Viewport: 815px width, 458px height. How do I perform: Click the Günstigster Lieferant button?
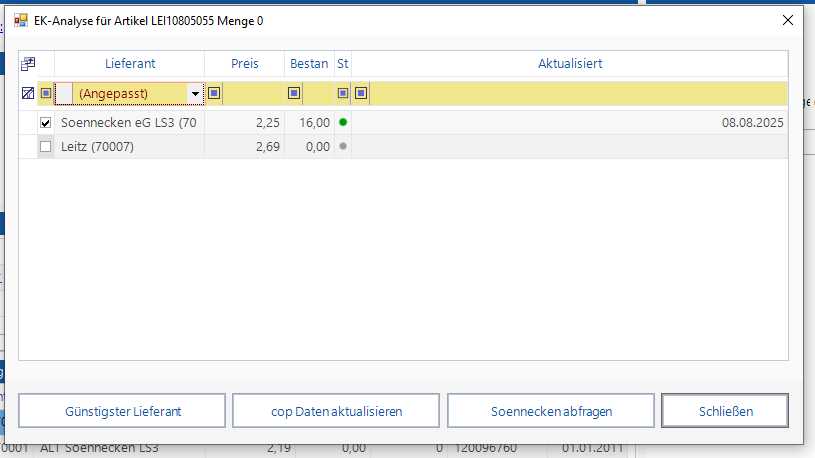coord(122,411)
